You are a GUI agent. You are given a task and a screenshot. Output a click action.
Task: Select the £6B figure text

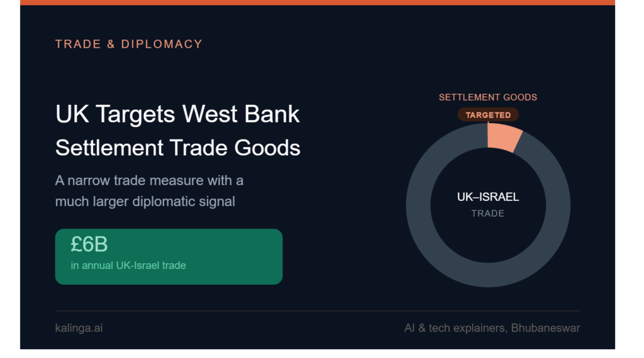click(89, 244)
